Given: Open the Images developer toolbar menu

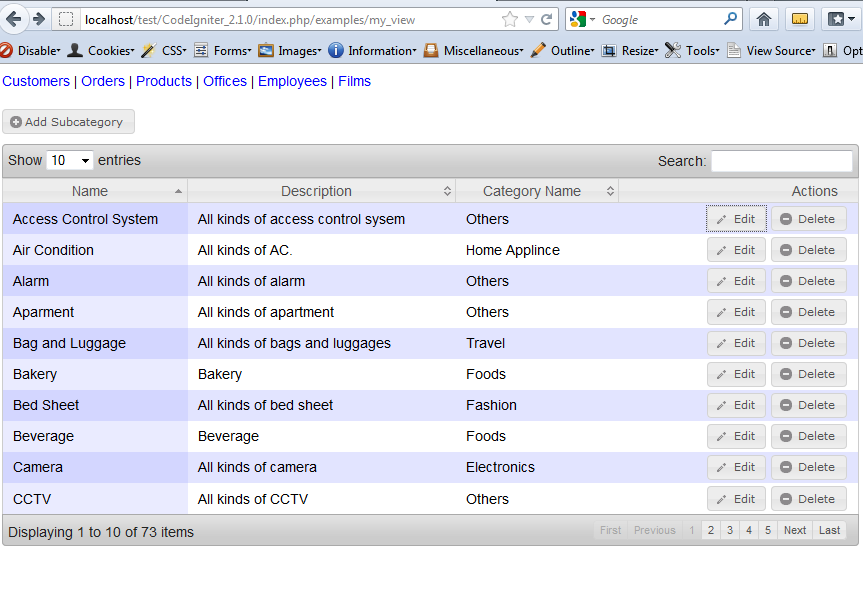Looking at the screenshot, I should coord(290,51).
